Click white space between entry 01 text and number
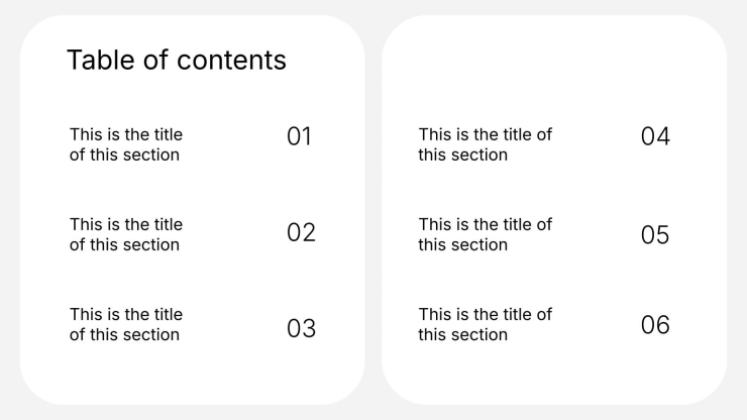 click(x=233, y=144)
